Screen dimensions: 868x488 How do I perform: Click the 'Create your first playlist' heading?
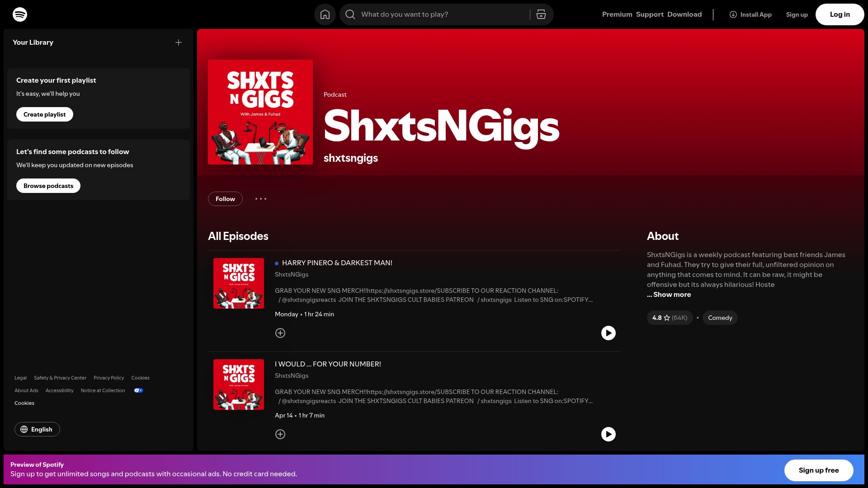pos(56,80)
